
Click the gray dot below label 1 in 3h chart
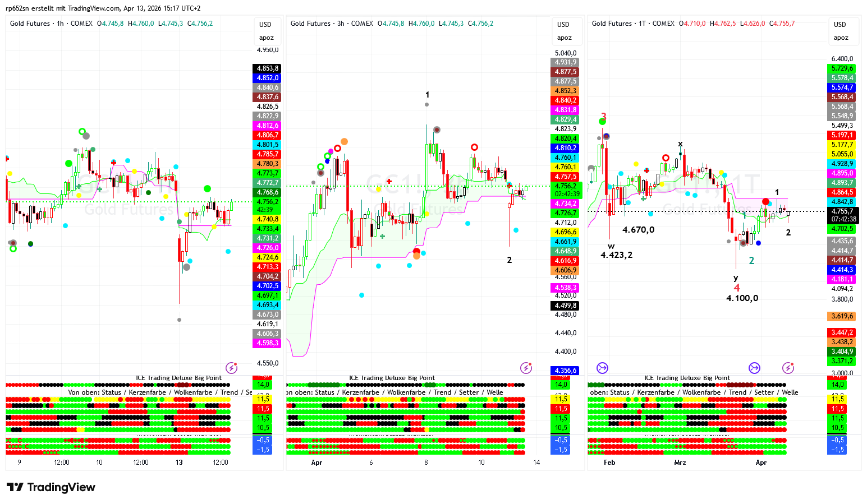pyautogui.click(x=427, y=104)
